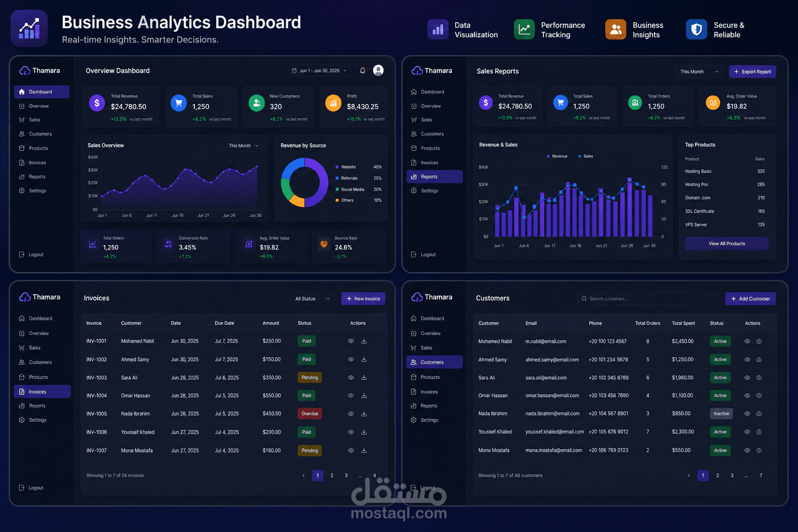The height and width of the screenshot is (532, 798).
Task: Open info icon for Mohamed Nabil customer row
Action: (x=759, y=341)
